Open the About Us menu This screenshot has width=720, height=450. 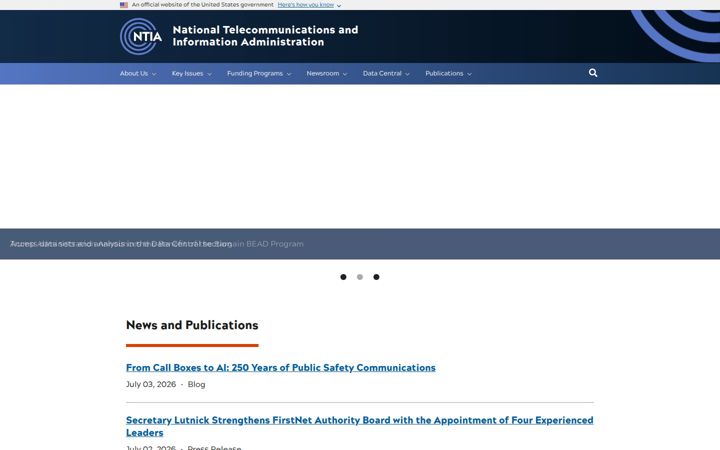tap(134, 73)
